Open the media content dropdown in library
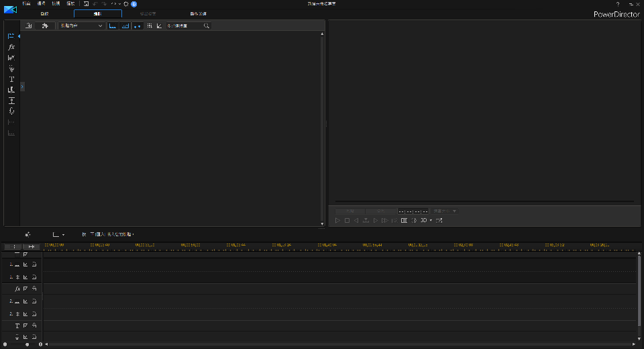This screenshot has width=644, height=349. pyautogui.click(x=80, y=26)
